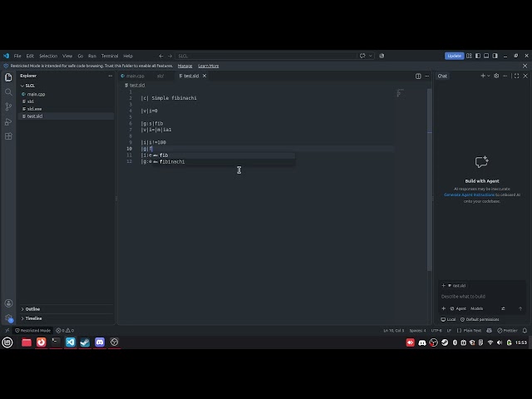Maximize the Chat panel
532x399 pixels.
click(x=516, y=76)
